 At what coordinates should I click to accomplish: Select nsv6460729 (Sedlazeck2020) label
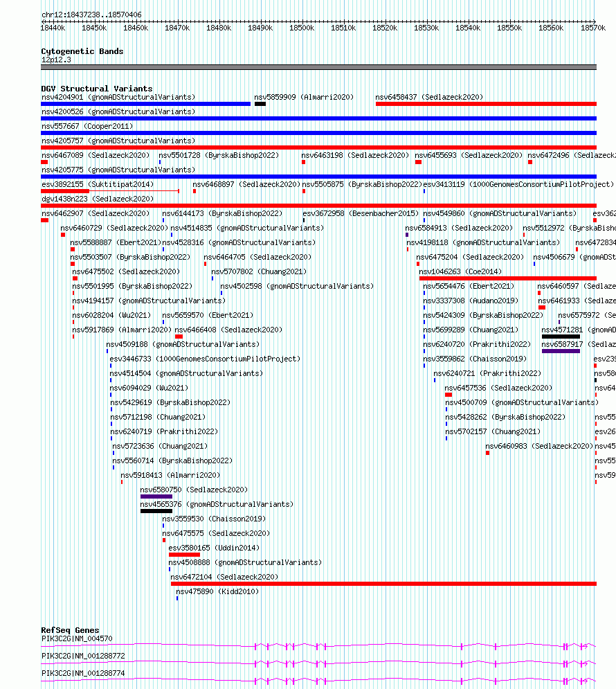tap(114, 228)
